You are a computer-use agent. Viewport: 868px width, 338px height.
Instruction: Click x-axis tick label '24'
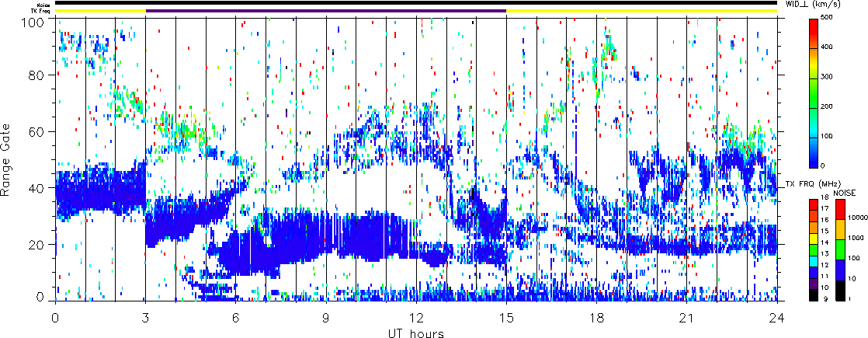coord(777,319)
